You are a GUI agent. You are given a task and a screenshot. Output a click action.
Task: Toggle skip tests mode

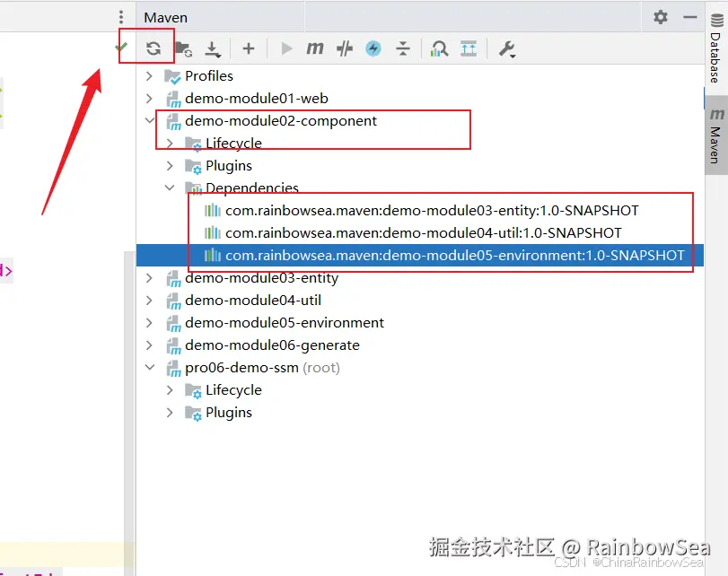click(x=345, y=48)
